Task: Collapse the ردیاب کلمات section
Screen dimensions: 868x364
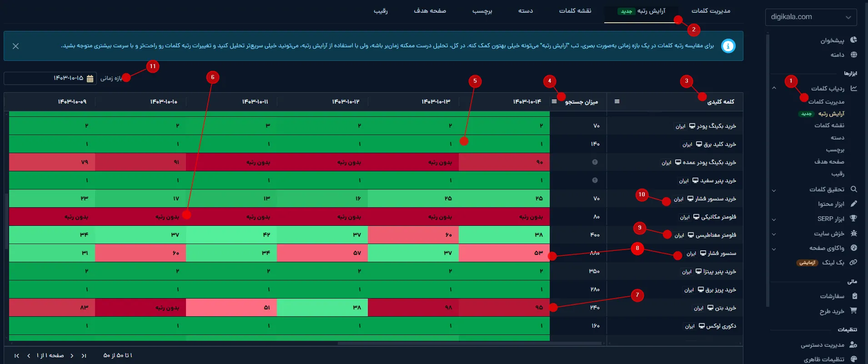Action: tap(774, 88)
